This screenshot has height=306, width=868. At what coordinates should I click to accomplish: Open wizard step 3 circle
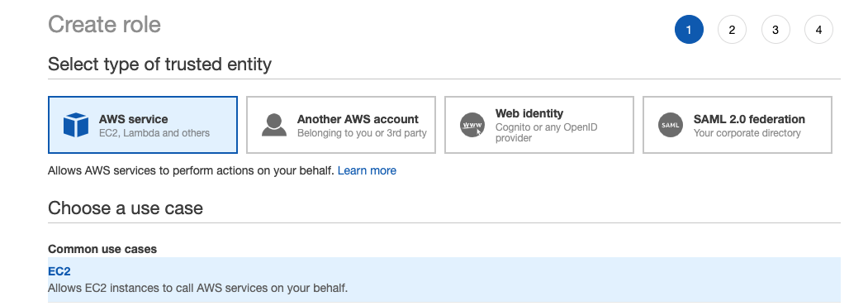(x=775, y=30)
